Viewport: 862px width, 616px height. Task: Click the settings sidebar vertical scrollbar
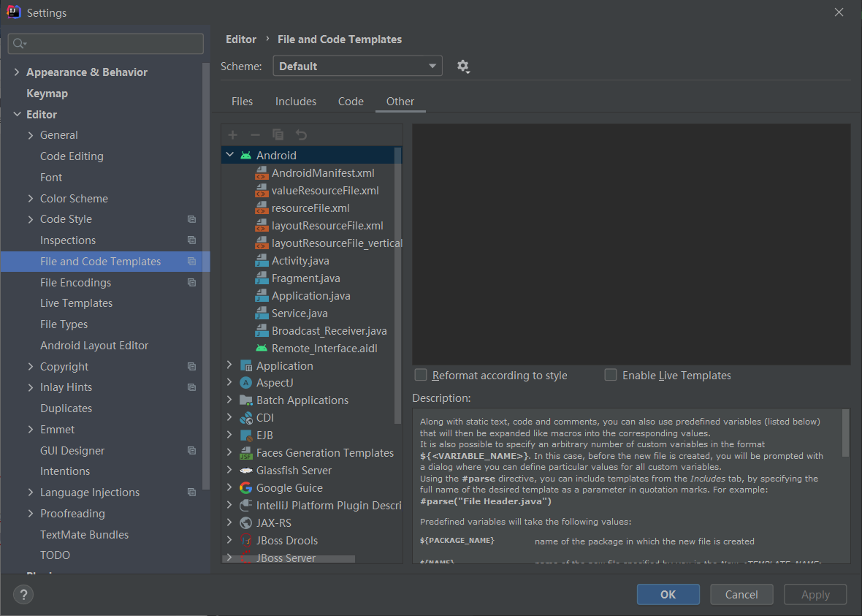point(205,275)
